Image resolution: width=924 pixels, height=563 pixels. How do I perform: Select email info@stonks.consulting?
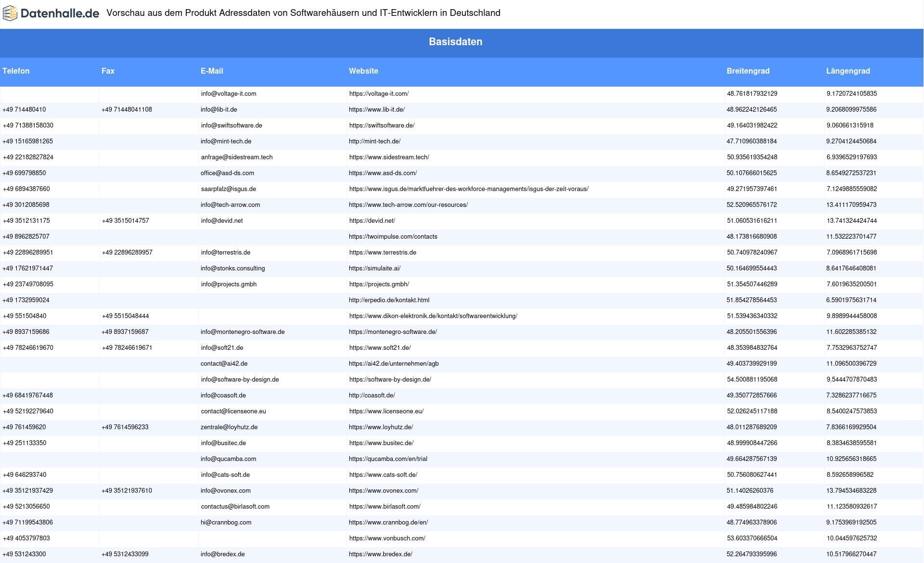233,269
